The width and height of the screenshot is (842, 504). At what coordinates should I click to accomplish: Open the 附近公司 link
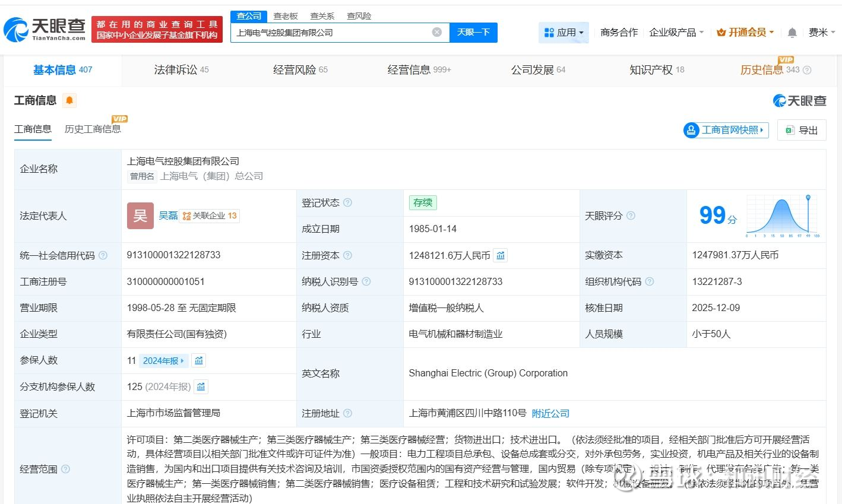point(550,413)
